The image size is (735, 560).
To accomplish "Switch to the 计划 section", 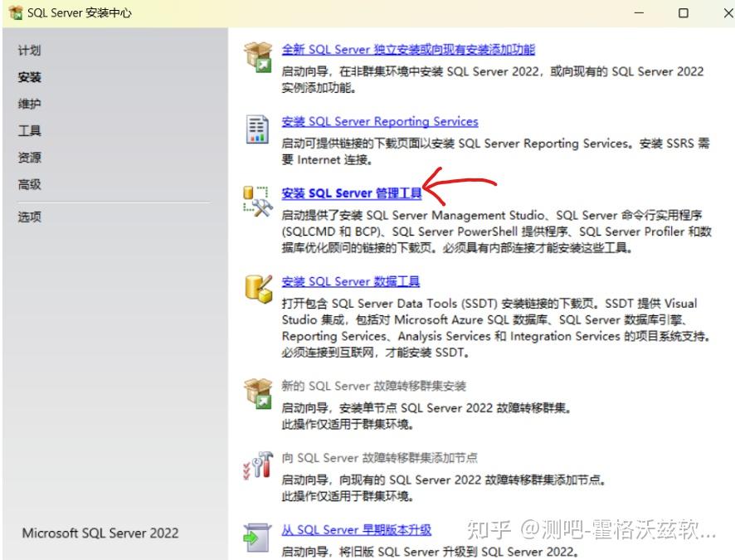I will (x=29, y=50).
